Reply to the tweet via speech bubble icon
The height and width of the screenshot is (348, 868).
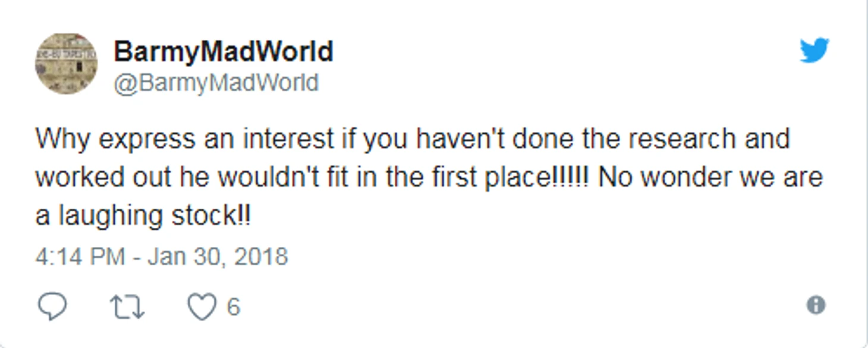tap(52, 306)
